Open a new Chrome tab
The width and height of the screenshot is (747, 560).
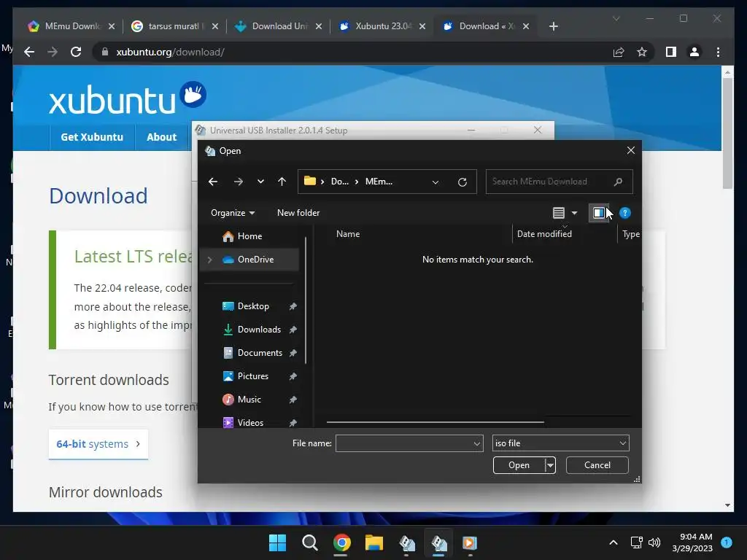click(553, 26)
